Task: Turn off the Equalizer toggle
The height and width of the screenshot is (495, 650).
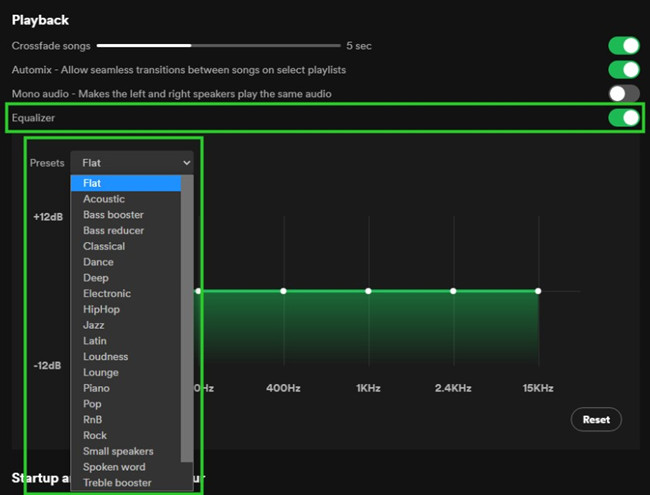Action: tap(624, 118)
